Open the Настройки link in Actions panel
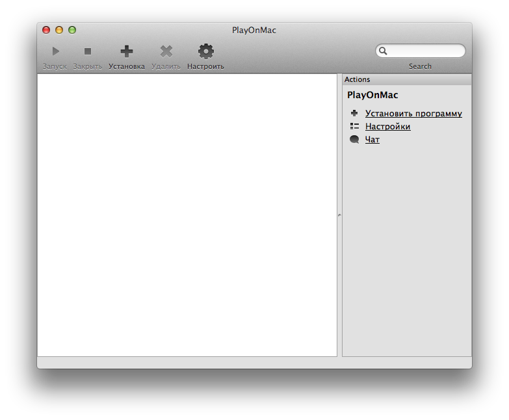 (x=387, y=126)
